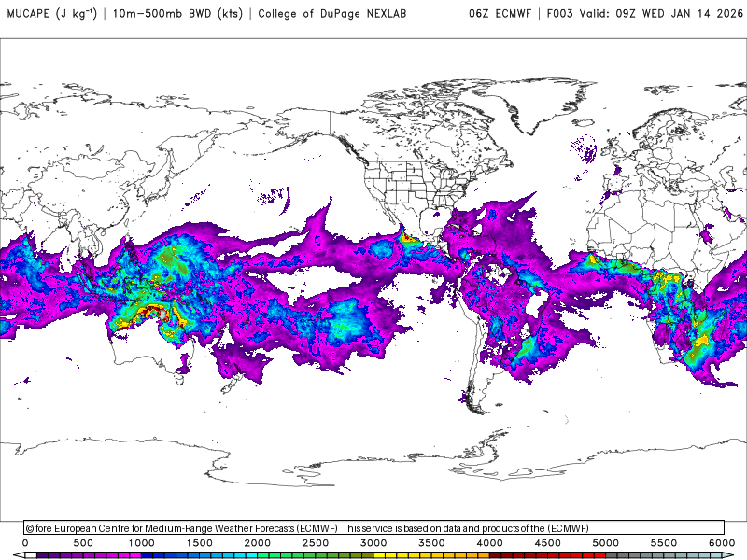Click the 4000 label on the color scale
Image resolution: width=747 pixels, height=560 pixels.
click(489, 543)
